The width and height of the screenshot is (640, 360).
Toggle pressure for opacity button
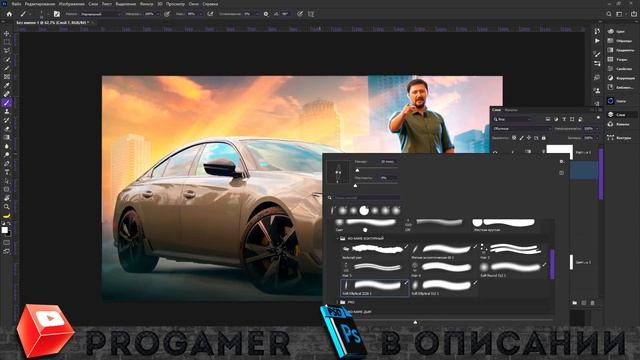pos(167,14)
